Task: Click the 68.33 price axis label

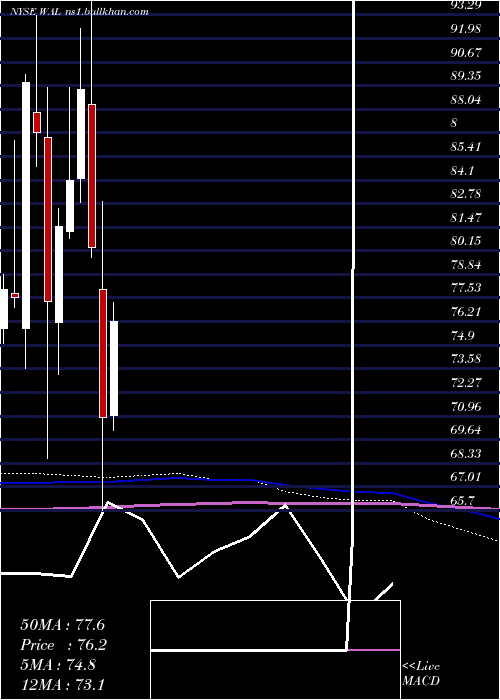Action: 466,453
